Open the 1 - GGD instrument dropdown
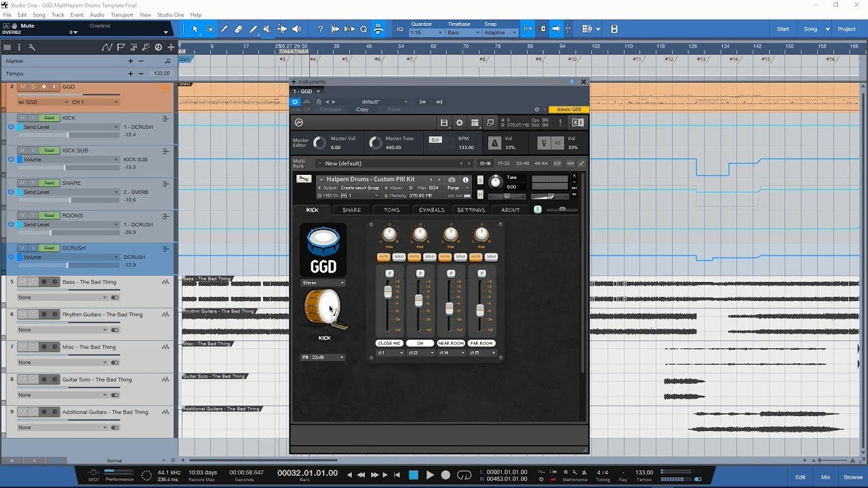The height and width of the screenshot is (488, 868). pyautogui.click(x=307, y=91)
